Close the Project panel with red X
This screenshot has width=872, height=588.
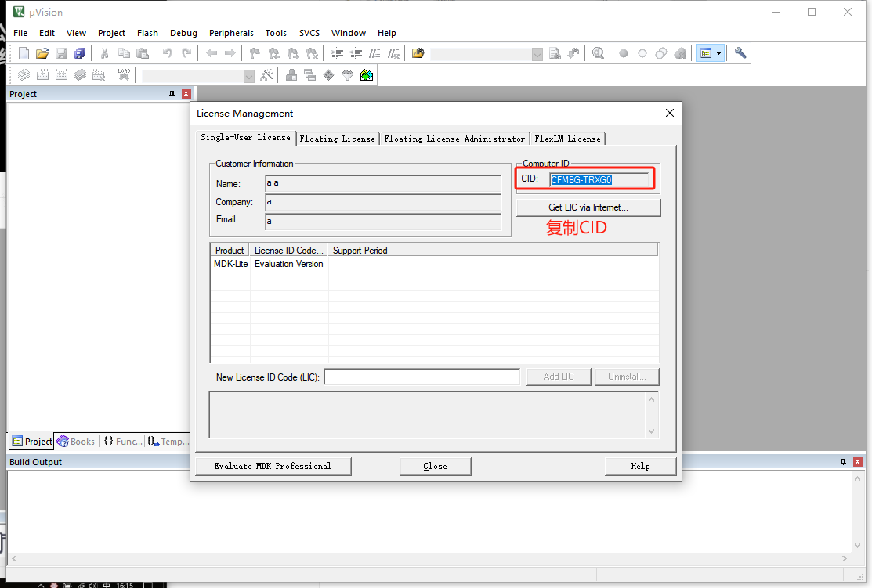186,94
